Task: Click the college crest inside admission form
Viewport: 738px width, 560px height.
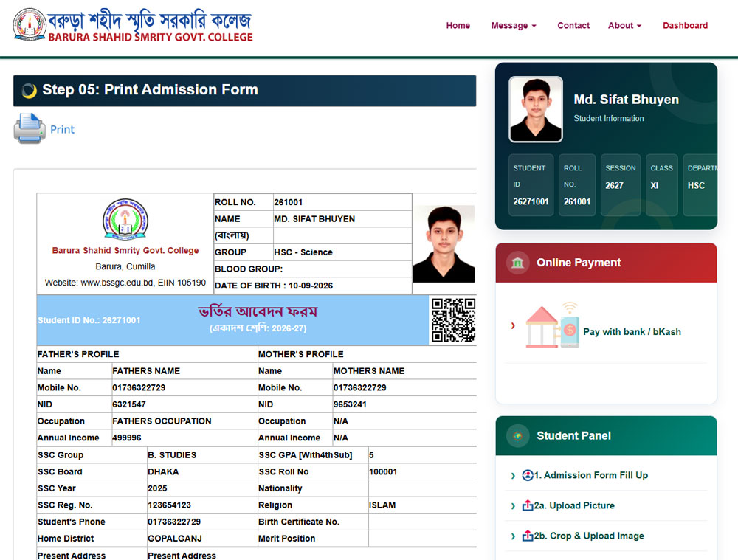Action: (125, 219)
